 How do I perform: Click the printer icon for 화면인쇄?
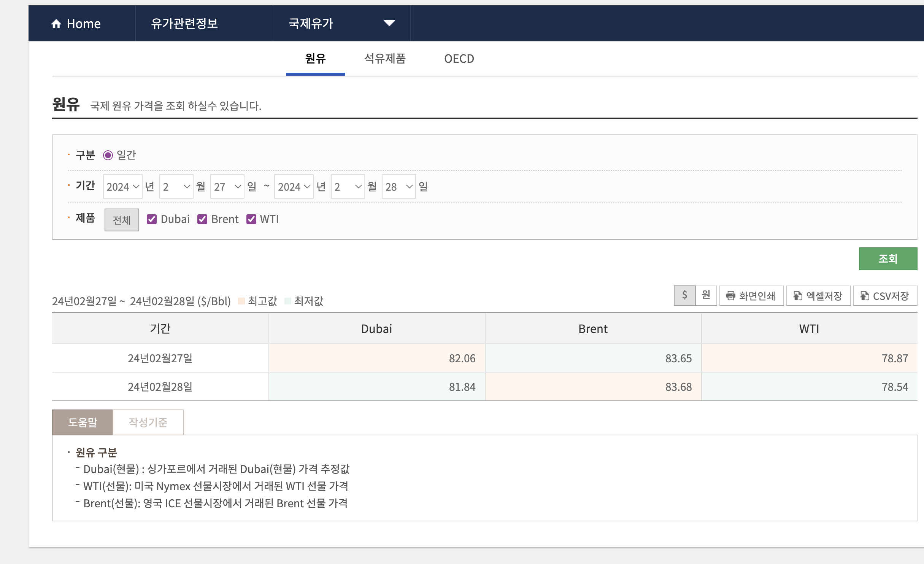coord(730,296)
